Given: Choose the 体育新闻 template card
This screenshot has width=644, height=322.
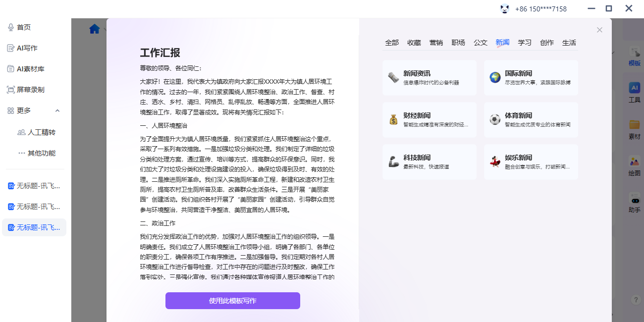Looking at the screenshot, I should click(x=531, y=119).
